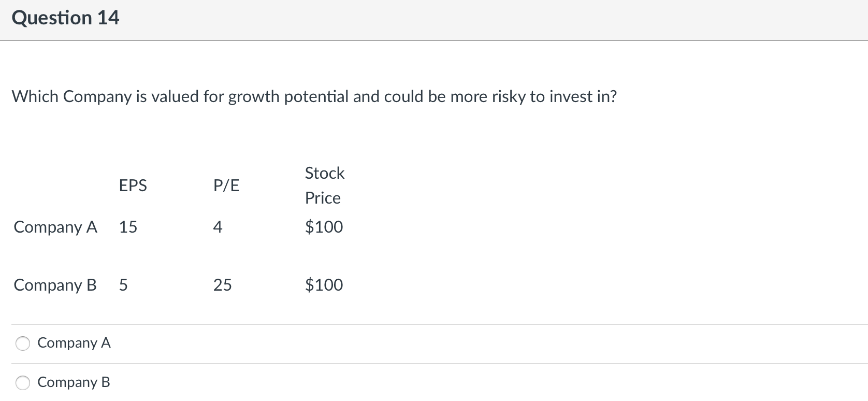Click the Company A answer label
Image resolution: width=868 pixels, height=401 pixels.
pyautogui.click(x=75, y=343)
